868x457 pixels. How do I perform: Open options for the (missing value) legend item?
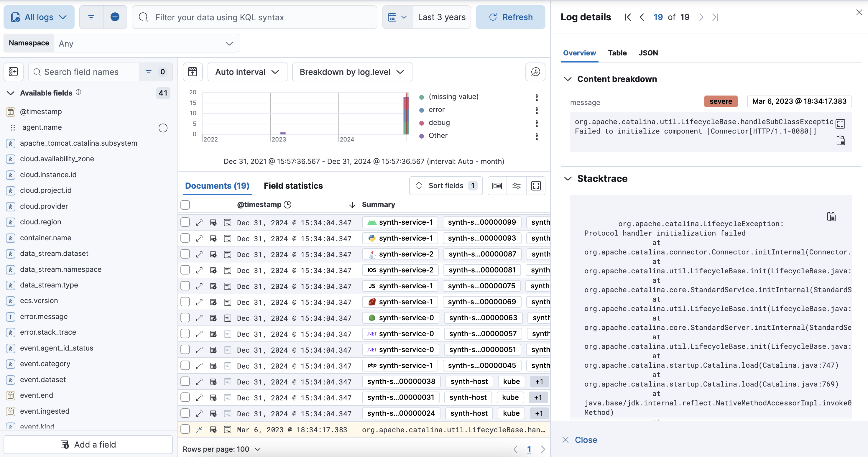pos(537,97)
